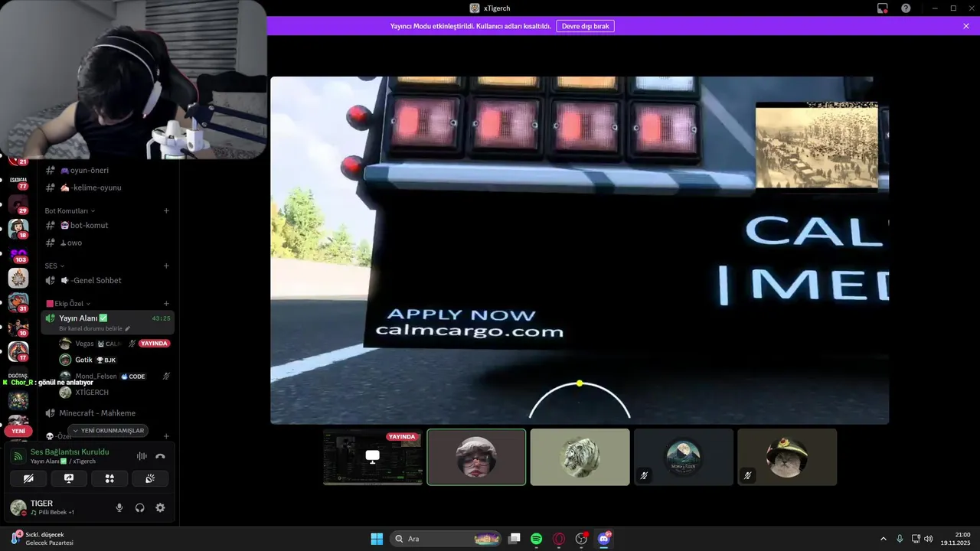
Task: Open server with 29 notification badge
Action: [x=18, y=204]
